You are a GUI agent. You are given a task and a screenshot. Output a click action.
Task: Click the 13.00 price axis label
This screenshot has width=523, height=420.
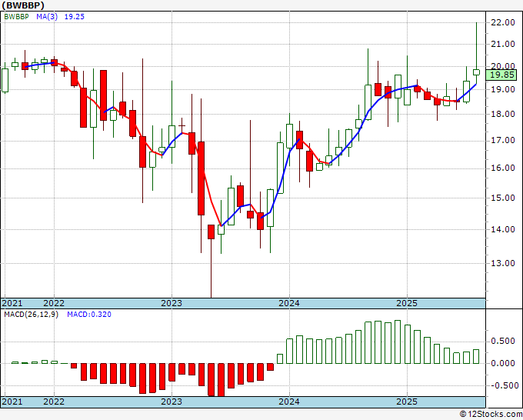[x=503, y=263]
